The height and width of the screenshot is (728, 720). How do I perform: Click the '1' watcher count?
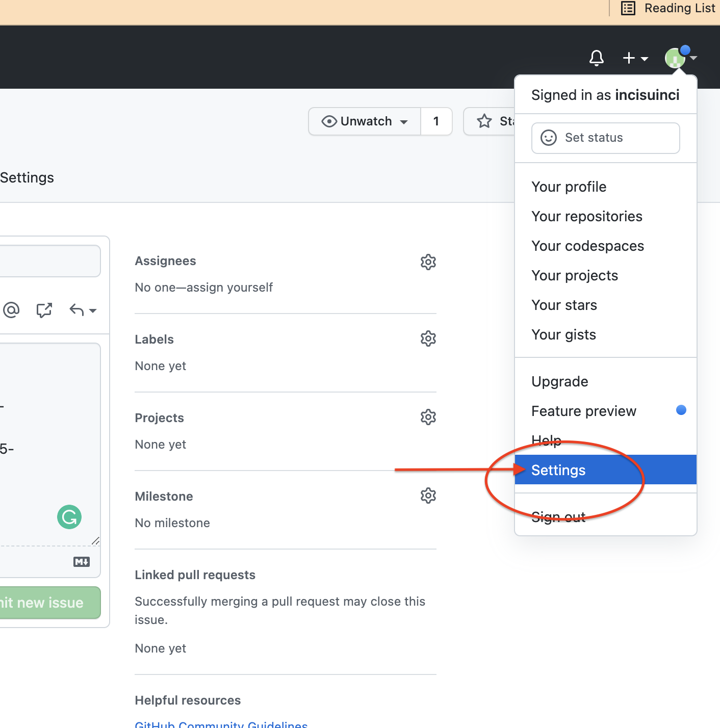click(436, 121)
